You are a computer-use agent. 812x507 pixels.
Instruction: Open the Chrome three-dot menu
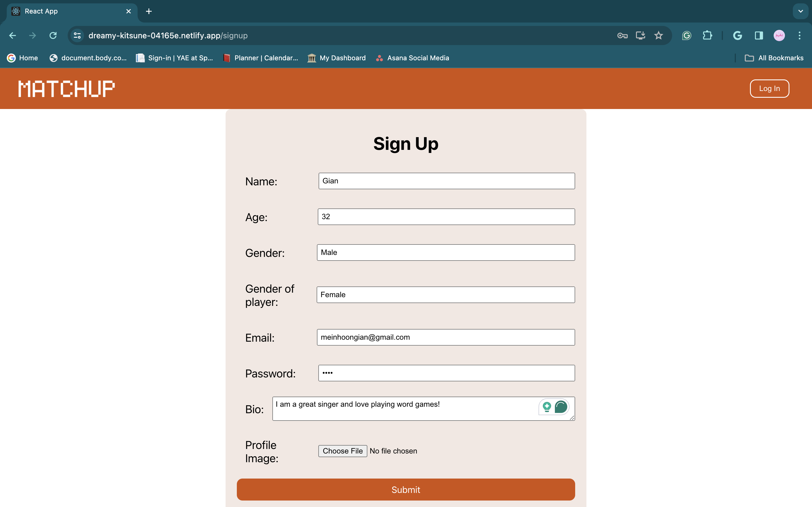(x=799, y=35)
